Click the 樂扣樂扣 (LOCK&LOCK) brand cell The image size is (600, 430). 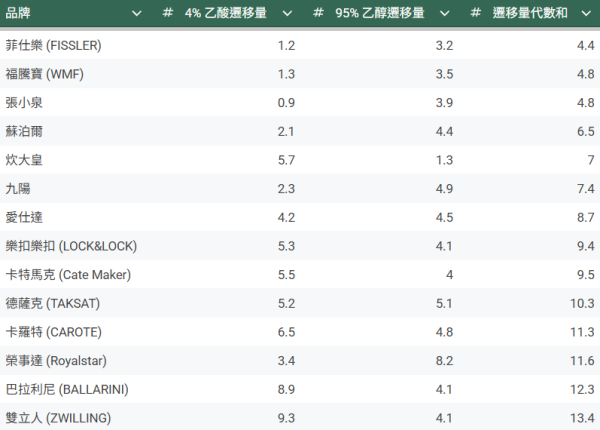tap(71, 245)
